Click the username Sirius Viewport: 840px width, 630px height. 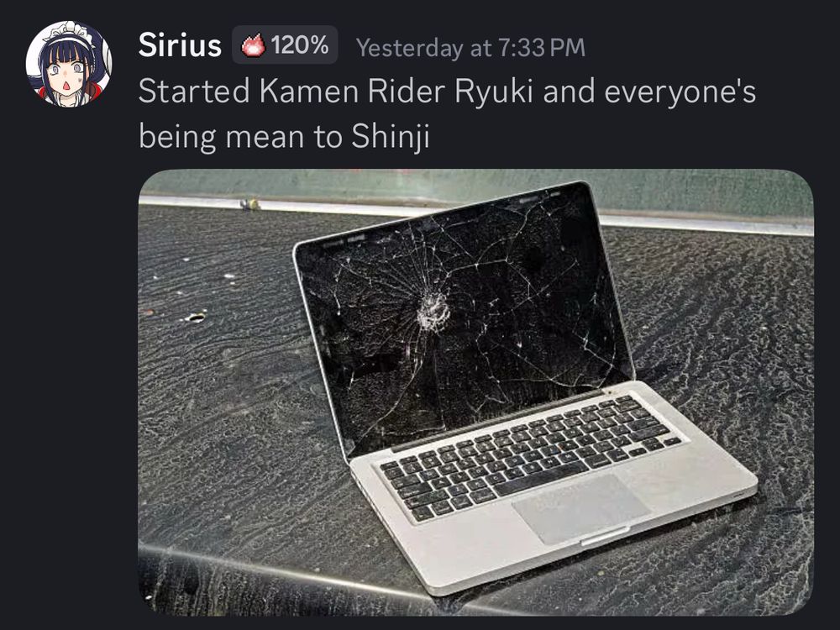180,45
